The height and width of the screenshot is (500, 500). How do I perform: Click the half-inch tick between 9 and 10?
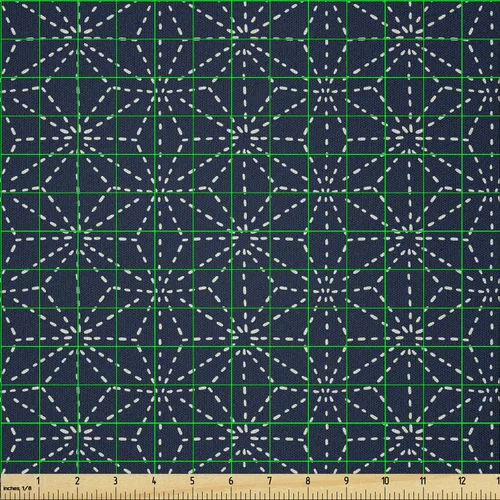[x=366, y=494]
